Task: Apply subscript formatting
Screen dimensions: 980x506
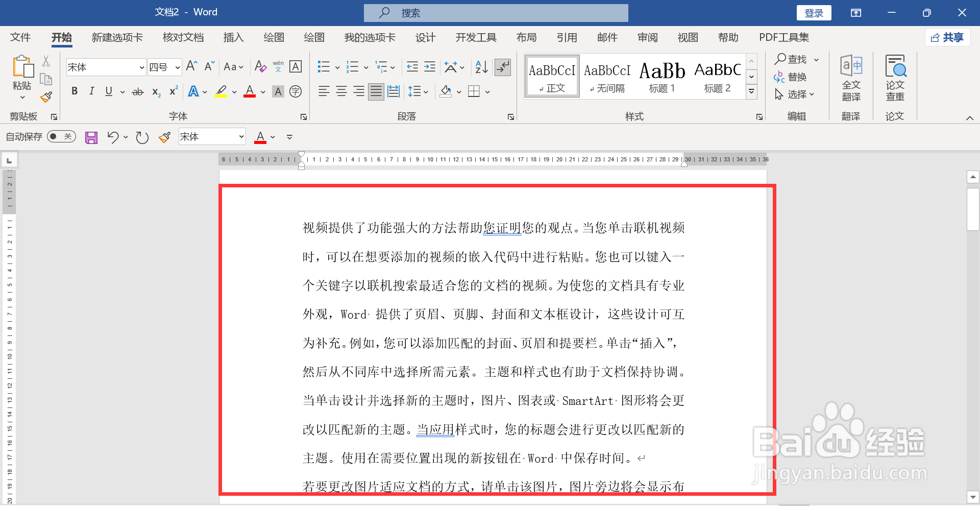Action: tap(155, 92)
